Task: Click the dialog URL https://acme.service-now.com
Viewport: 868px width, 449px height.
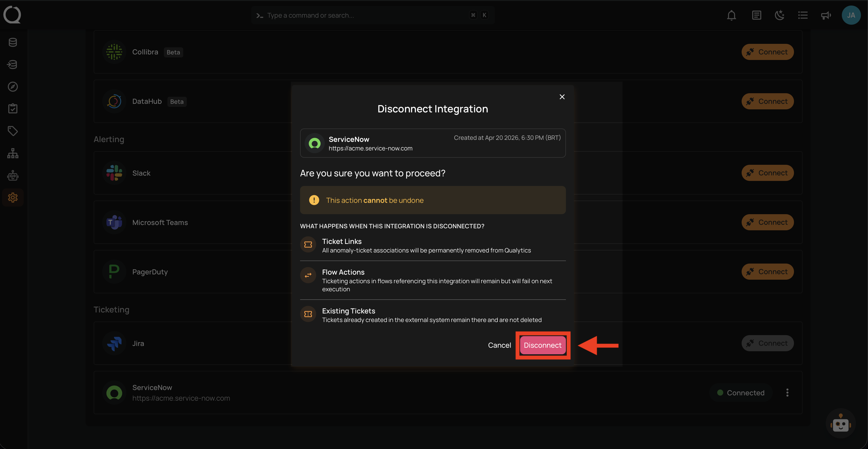Action: (x=370, y=148)
